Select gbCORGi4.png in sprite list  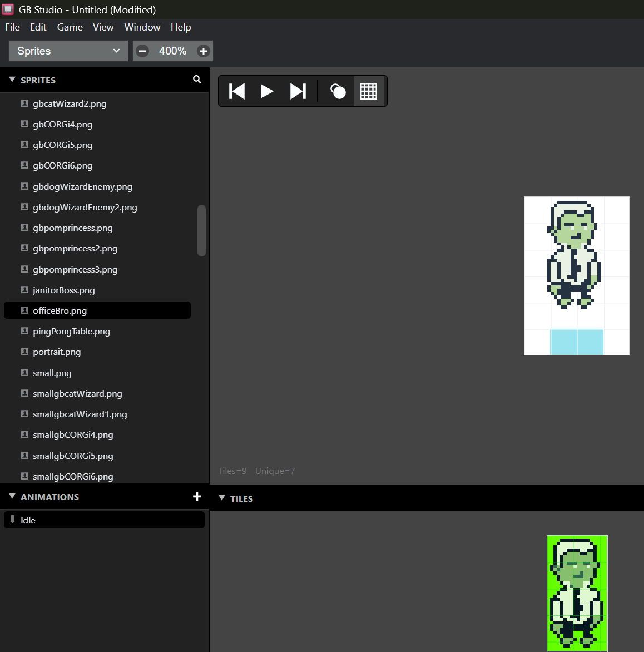point(97,124)
